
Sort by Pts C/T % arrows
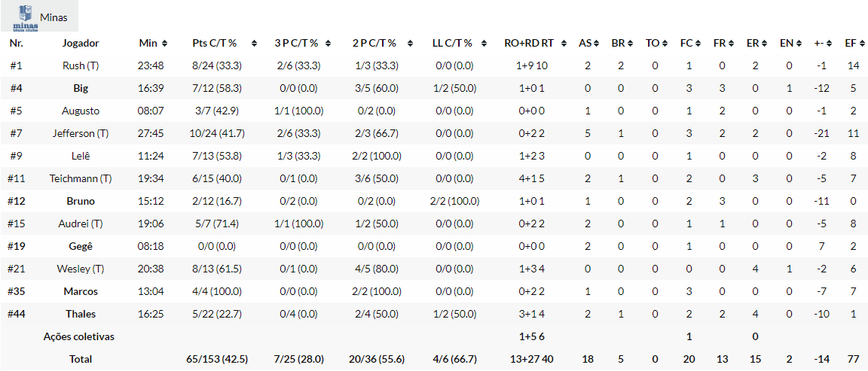coord(254,44)
